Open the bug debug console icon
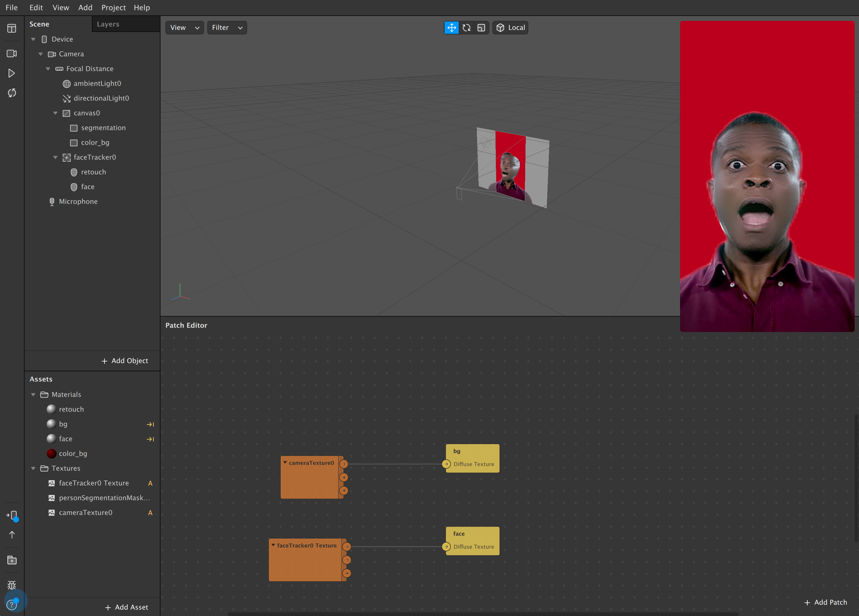This screenshot has width=859, height=616. (12, 585)
